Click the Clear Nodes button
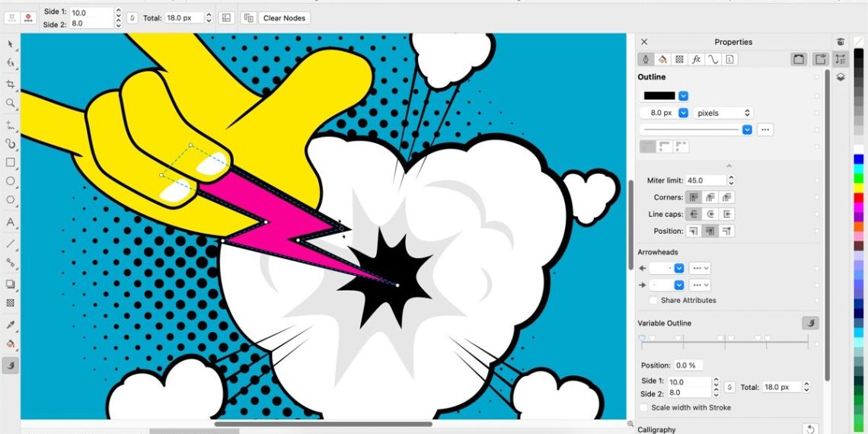Screen dimensions: 868x434 click(x=284, y=18)
